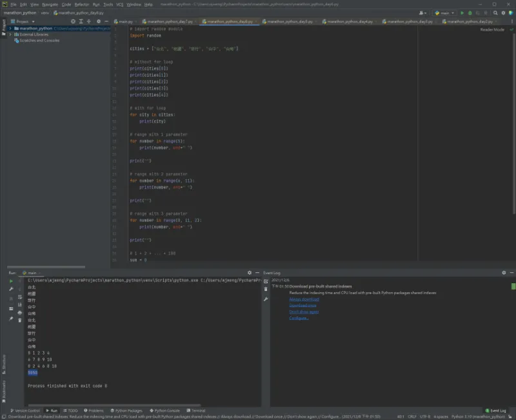Clear the Run console with the trash icon
This screenshot has height=420, width=516.
point(20,320)
